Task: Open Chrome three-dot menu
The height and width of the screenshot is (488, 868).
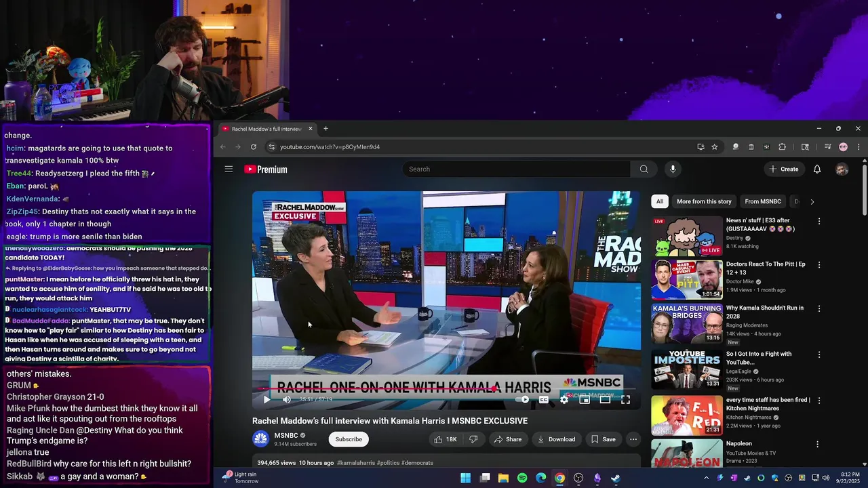Action: [x=859, y=146]
